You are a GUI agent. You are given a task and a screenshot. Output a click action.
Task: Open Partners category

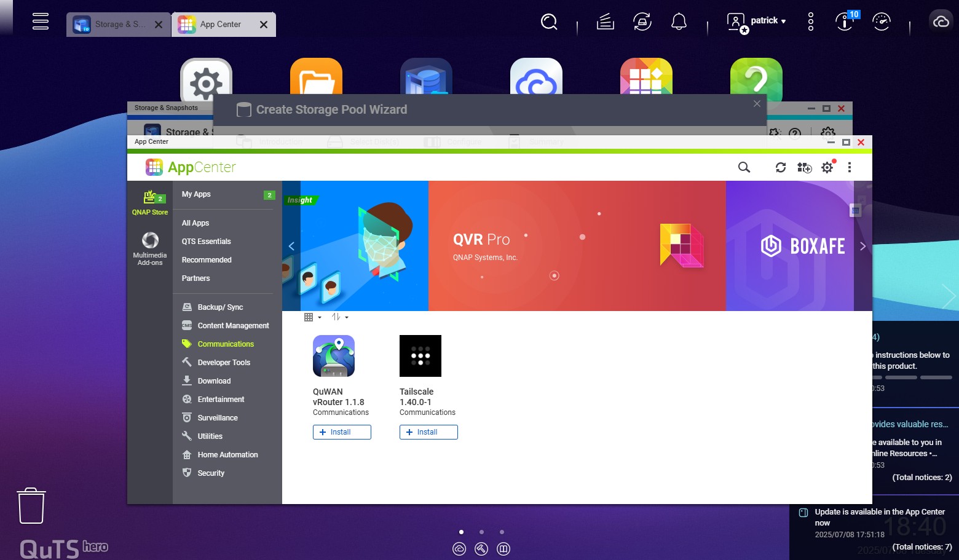pyautogui.click(x=196, y=278)
